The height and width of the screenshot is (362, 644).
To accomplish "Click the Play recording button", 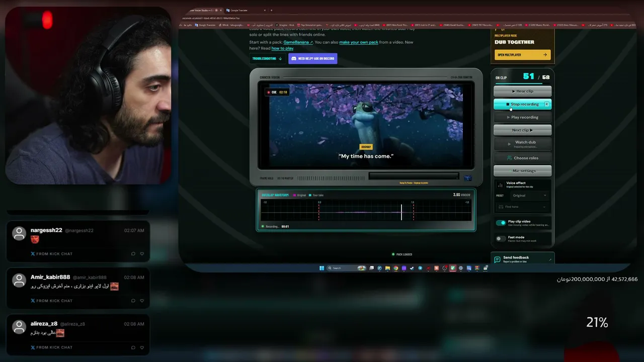I will (x=522, y=117).
